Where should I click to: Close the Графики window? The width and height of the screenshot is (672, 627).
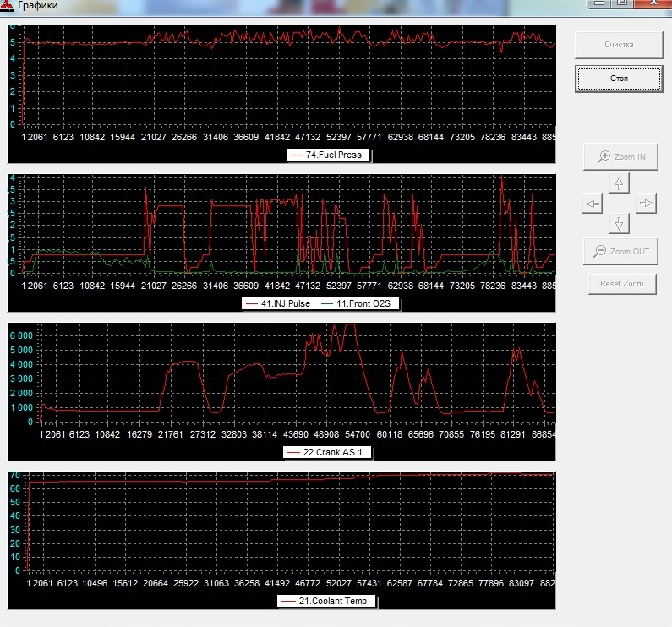tap(653, 3)
